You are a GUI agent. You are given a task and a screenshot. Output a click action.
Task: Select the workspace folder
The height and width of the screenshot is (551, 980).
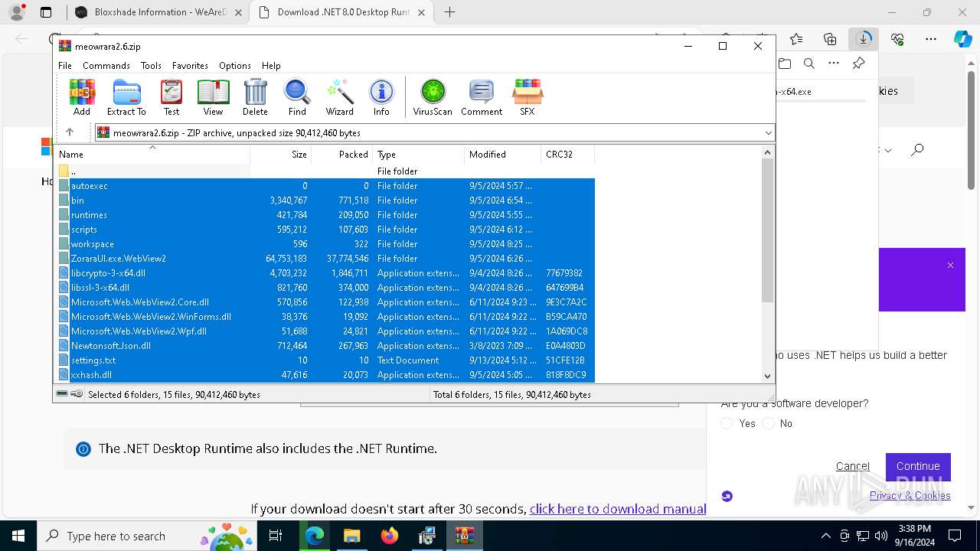[325, 244]
